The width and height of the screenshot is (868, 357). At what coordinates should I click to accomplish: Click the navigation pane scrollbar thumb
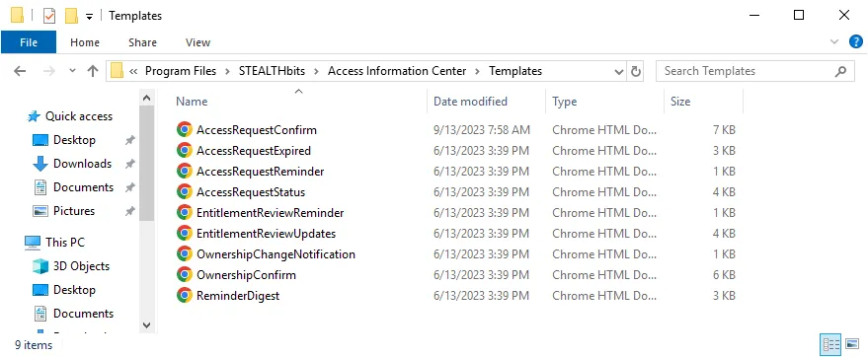click(x=146, y=164)
